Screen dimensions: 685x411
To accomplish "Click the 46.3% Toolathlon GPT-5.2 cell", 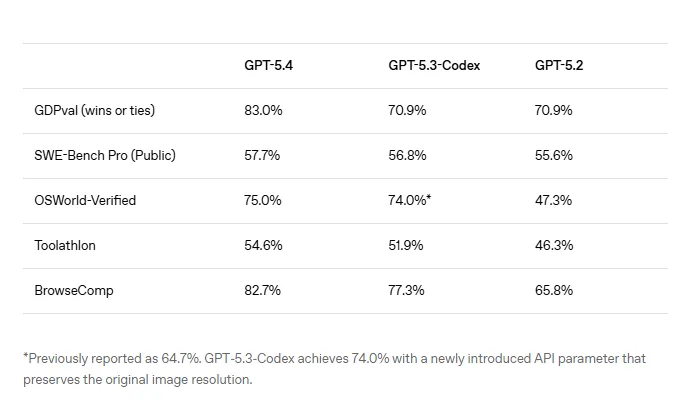I will (x=554, y=245).
